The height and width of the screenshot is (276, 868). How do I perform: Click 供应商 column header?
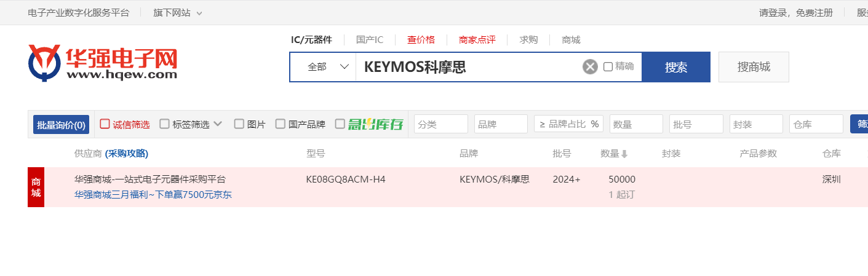pyautogui.click(x=88, y=154)
